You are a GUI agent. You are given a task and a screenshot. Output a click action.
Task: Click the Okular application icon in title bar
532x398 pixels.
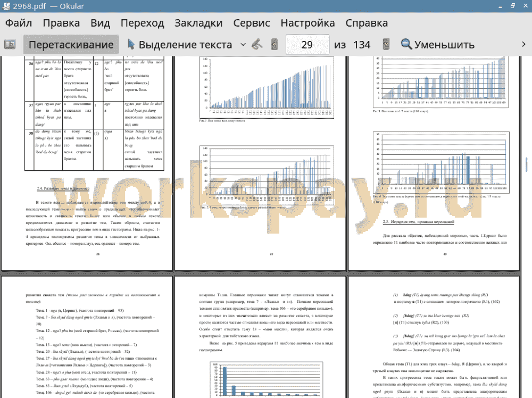pyautogui.click(x=6, y=6)
